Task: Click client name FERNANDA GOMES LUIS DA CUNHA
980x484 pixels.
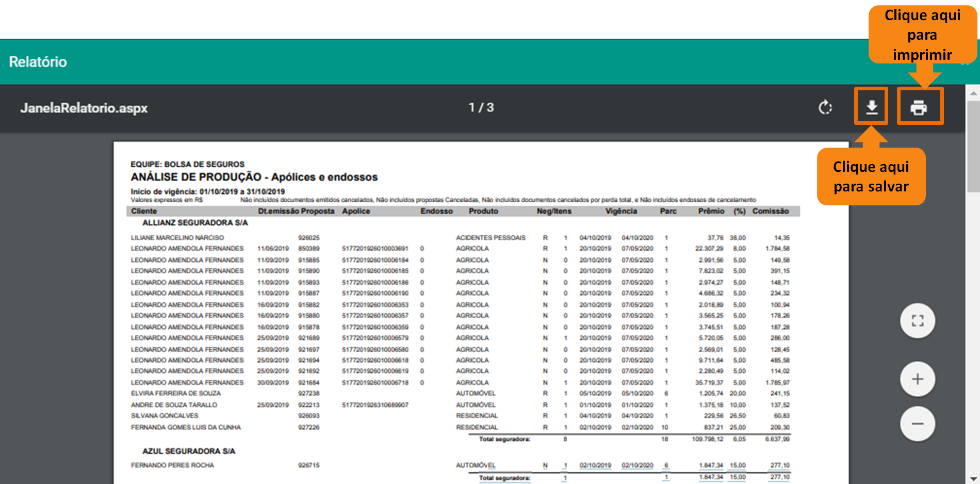Action: (186, 427)
